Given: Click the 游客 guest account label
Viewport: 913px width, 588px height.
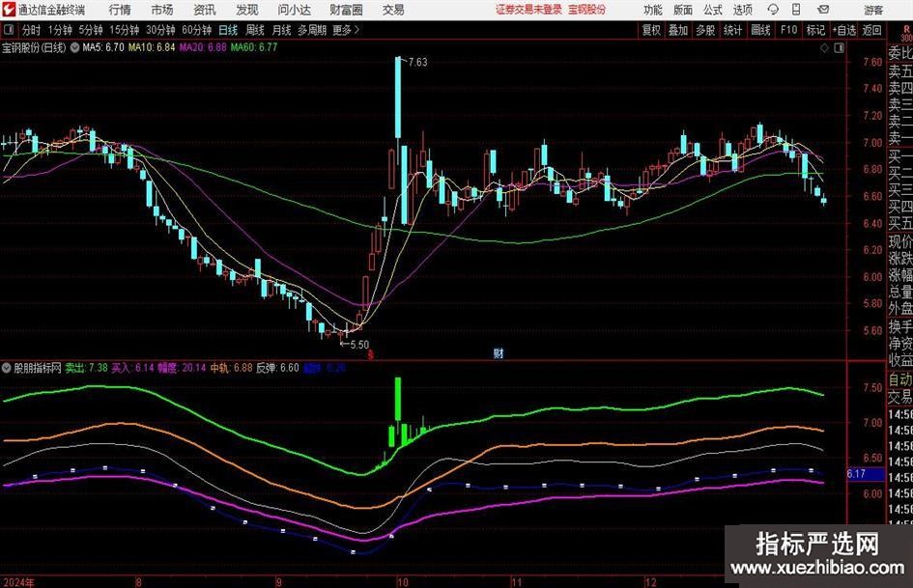Looking at the screenshot, I should point(873,10).
